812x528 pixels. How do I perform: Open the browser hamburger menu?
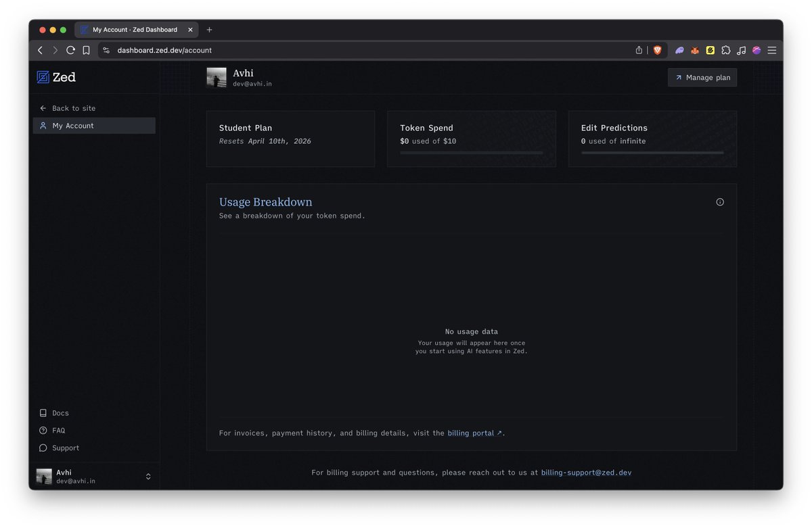point(772,50)
